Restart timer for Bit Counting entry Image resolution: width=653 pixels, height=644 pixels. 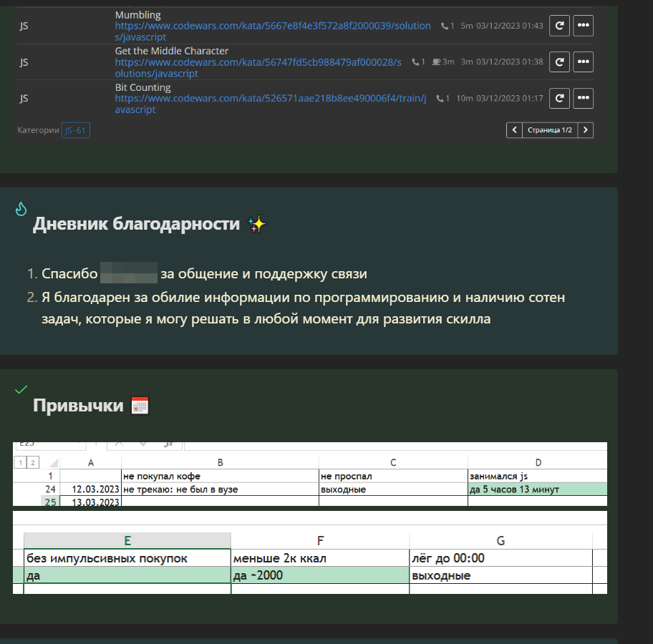point(559,98)
